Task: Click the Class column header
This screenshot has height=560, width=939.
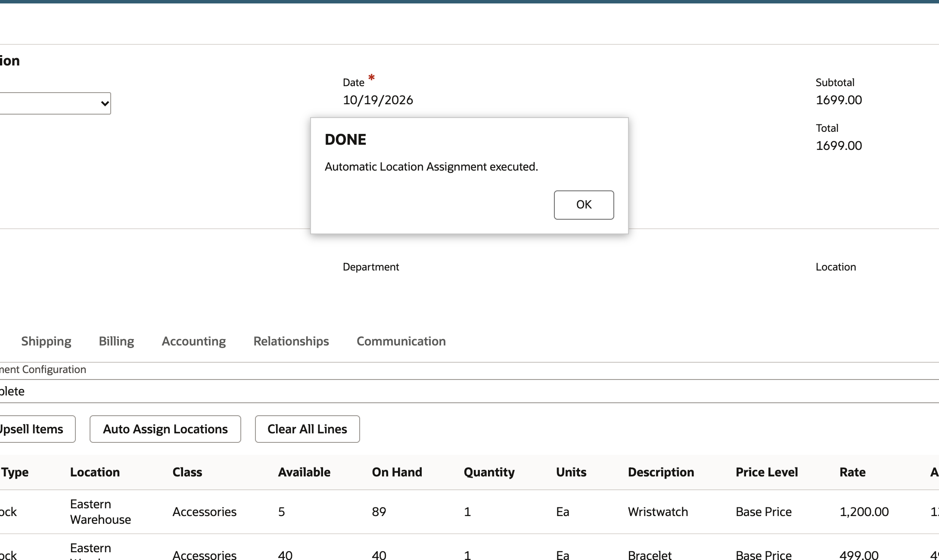Action: pyautogui.click(x=187, y=472)
